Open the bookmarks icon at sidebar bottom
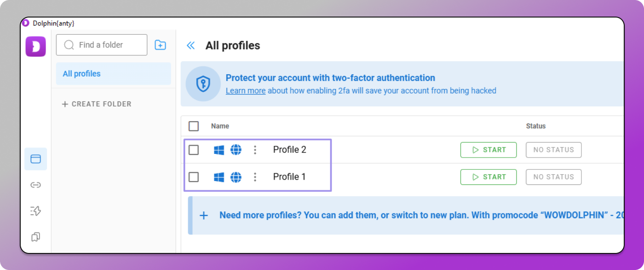 tap(35, 237)
